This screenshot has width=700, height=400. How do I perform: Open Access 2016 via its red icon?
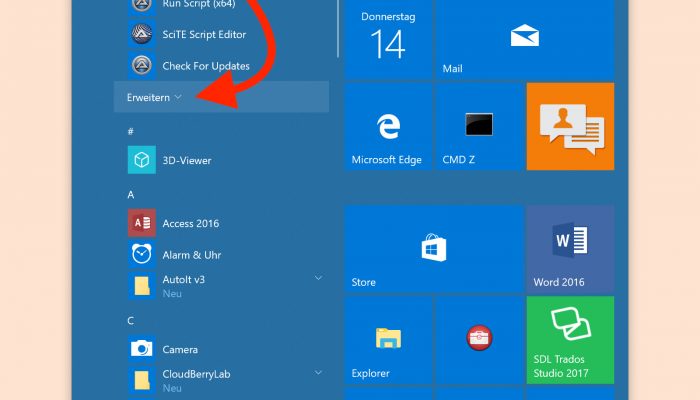pos(142,223)
